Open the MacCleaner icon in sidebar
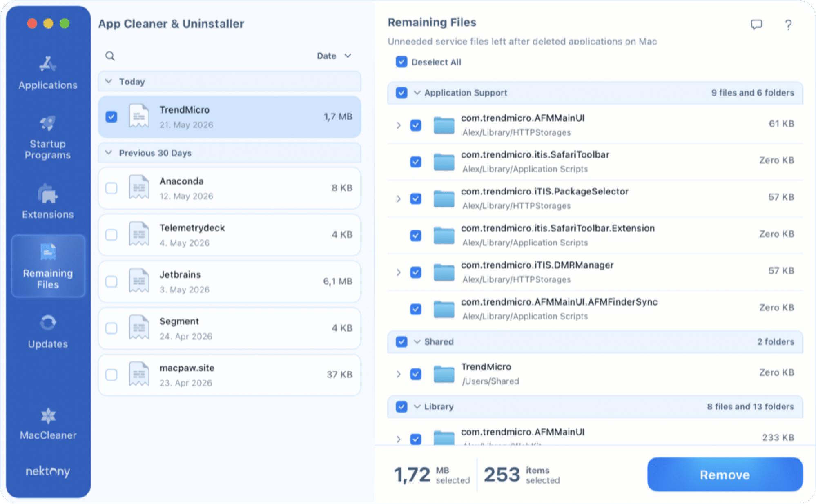816x504 pixels. coord(48,416)
